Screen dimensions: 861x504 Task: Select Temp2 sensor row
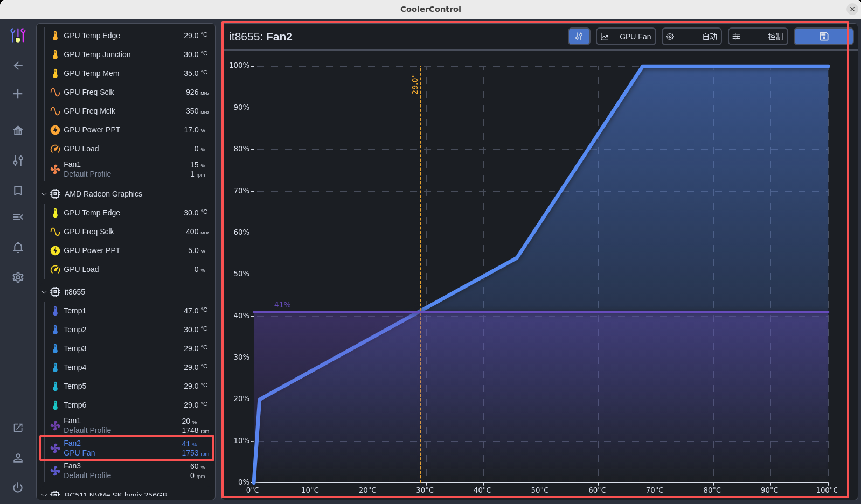pyautogui.click(x=127, y=330)
